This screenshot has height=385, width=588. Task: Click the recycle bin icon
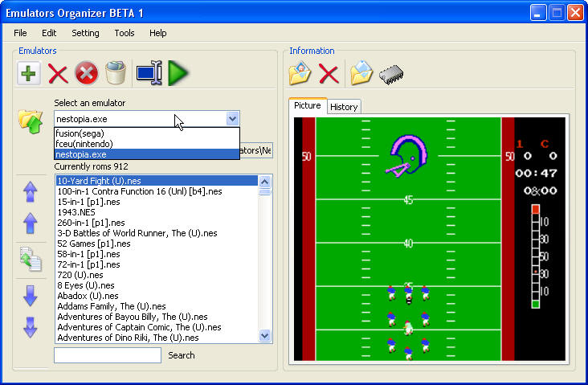pos(116,72)
